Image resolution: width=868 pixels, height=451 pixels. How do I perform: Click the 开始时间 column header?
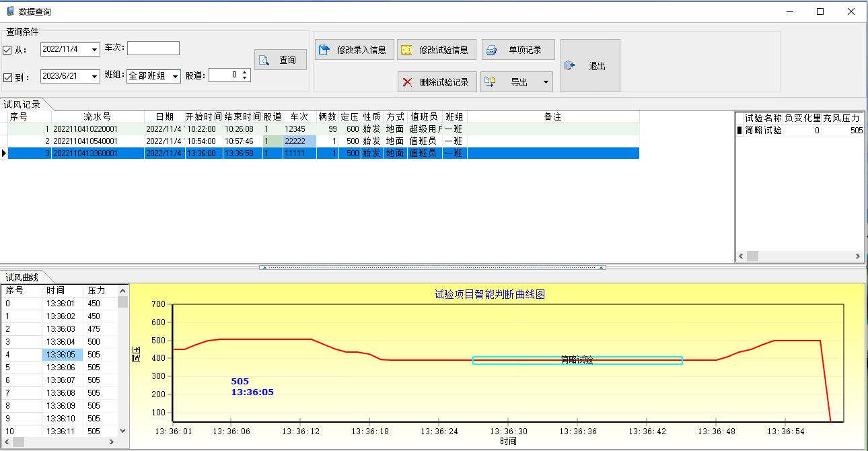point(203,116)
